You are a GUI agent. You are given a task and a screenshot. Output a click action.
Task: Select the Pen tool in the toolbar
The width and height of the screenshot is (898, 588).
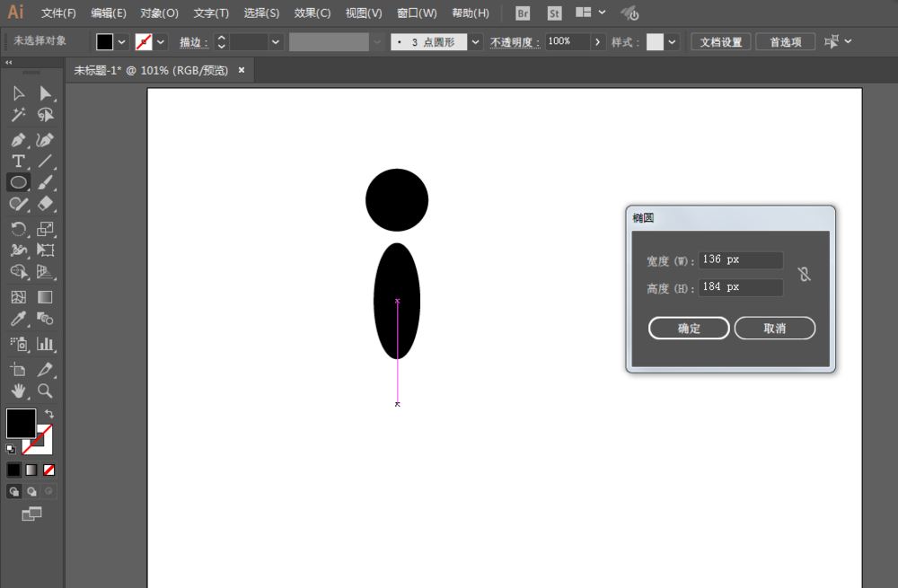pyautogui.click(x=18, y=140)
